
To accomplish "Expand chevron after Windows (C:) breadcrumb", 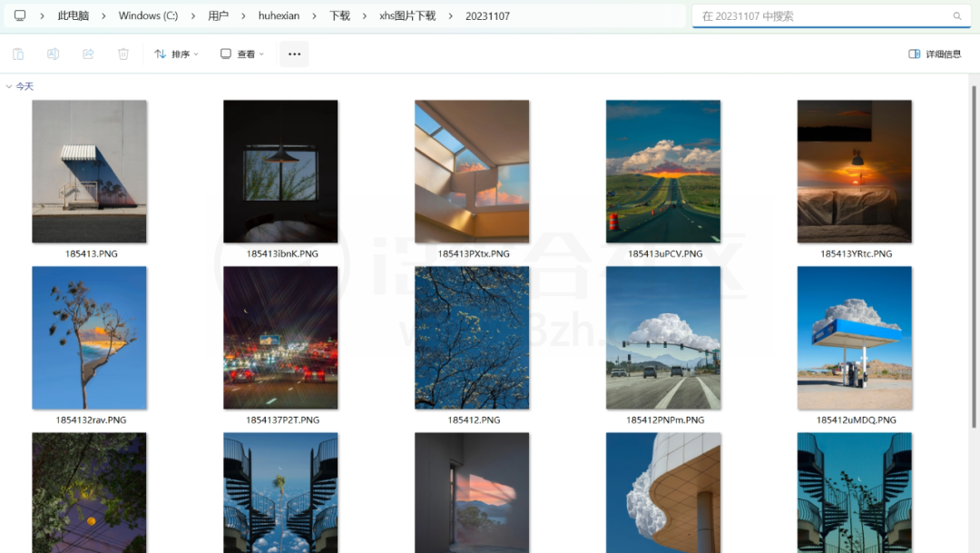I will [193, 16].
